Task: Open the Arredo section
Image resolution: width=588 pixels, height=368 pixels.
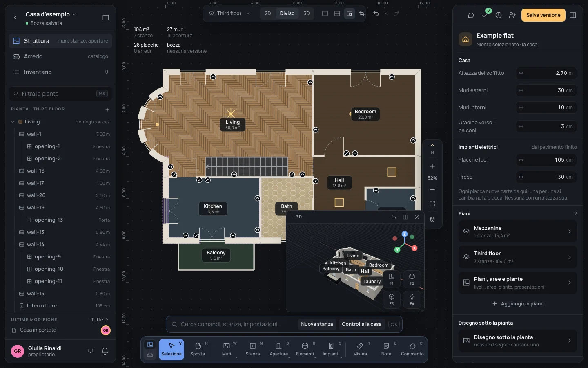Action: (60, 56)
